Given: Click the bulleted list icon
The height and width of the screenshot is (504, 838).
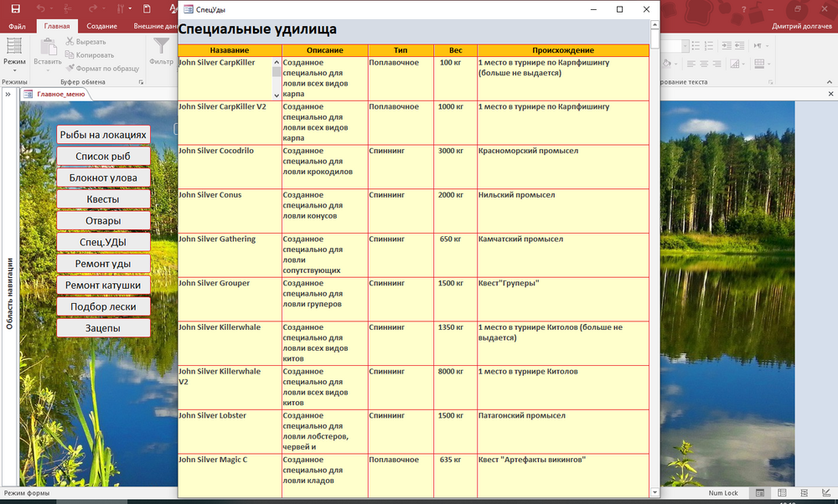Looking at the screenshot, I should (x=696, y=45).
